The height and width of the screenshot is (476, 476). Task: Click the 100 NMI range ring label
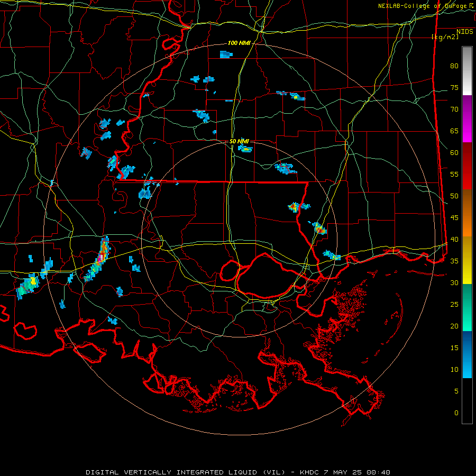(239, 43)
